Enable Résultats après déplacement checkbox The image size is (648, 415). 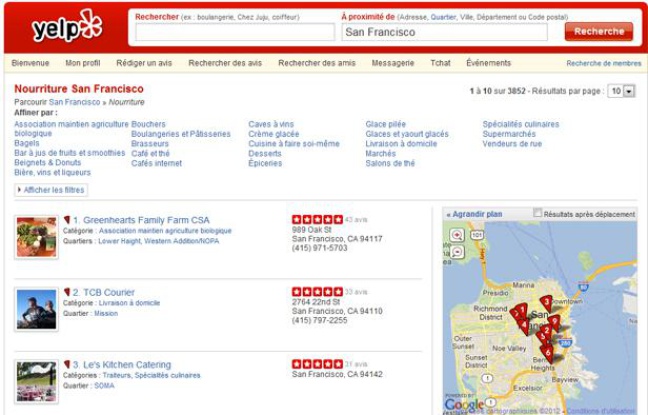click(537, 213)
